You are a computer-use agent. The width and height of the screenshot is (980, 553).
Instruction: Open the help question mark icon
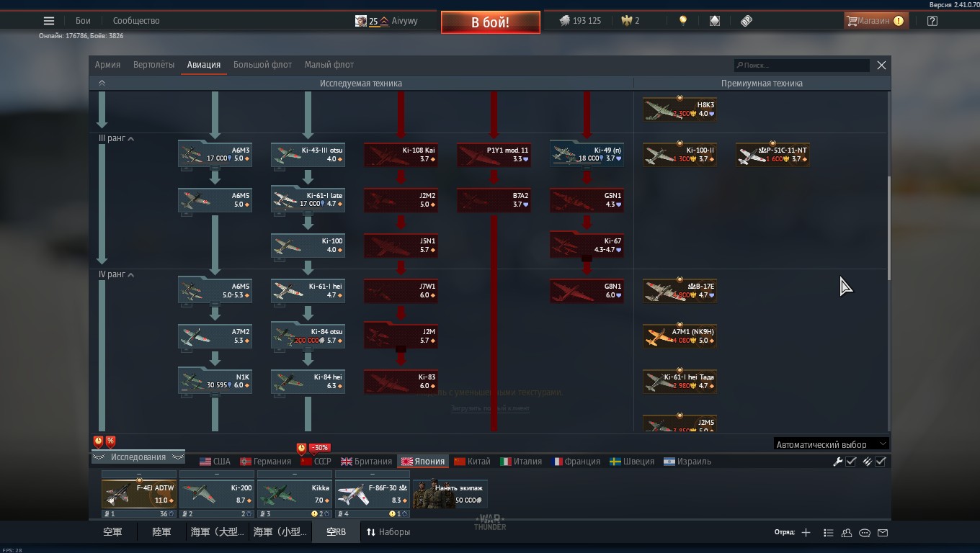coord(932,21)
